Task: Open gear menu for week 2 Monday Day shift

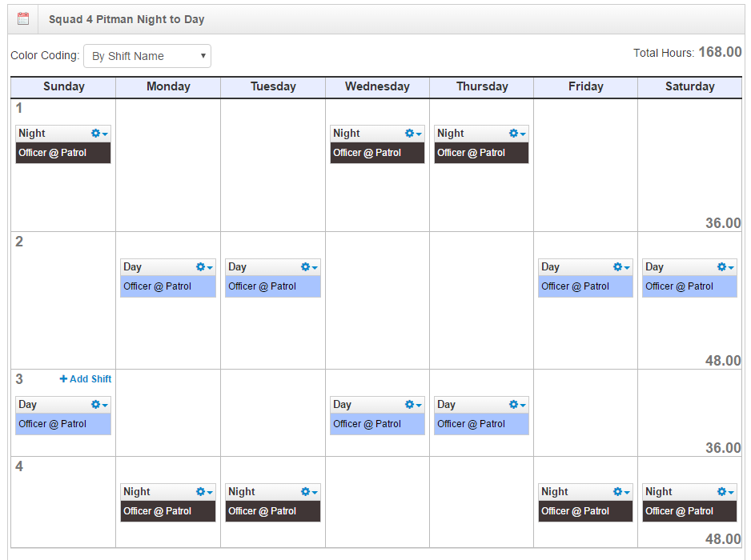Action: (x=204, y=267)
